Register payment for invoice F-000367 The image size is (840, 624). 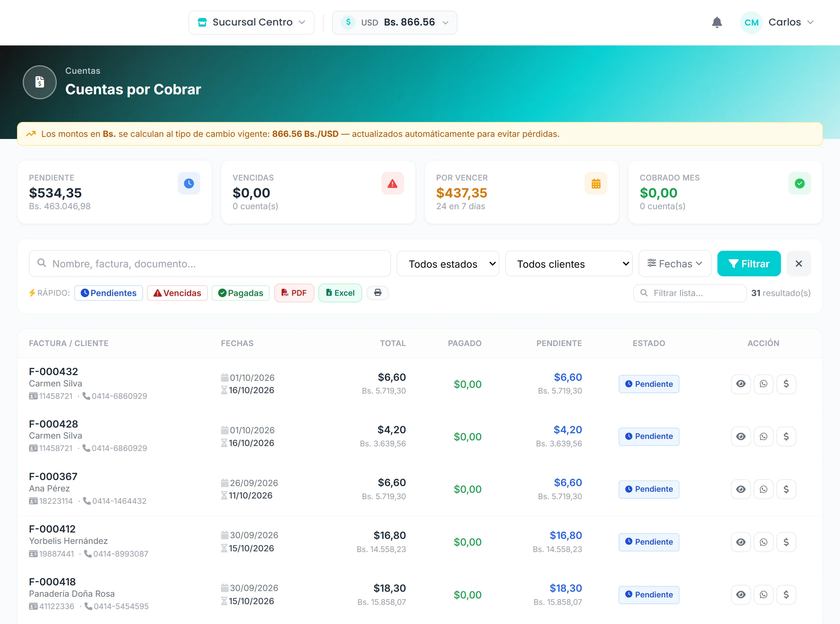(x=786, y=489)
